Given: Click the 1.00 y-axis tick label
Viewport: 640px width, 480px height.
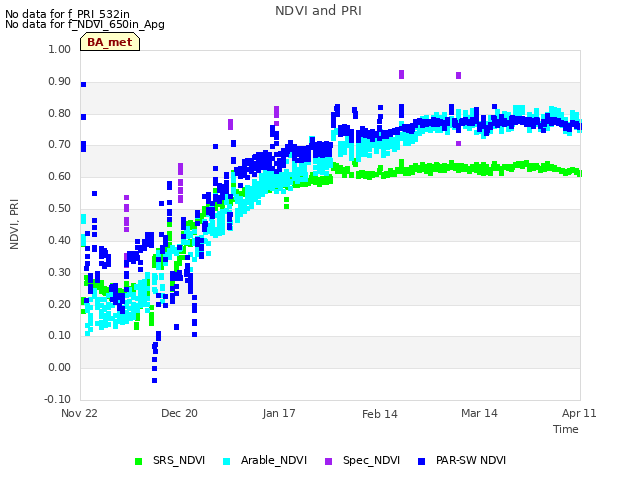Looking at the screenshot, I should point(60,49).
